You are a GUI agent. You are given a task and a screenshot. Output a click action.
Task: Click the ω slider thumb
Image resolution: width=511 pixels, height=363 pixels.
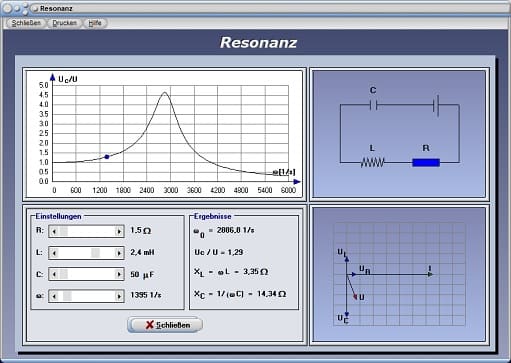[67, 296]
